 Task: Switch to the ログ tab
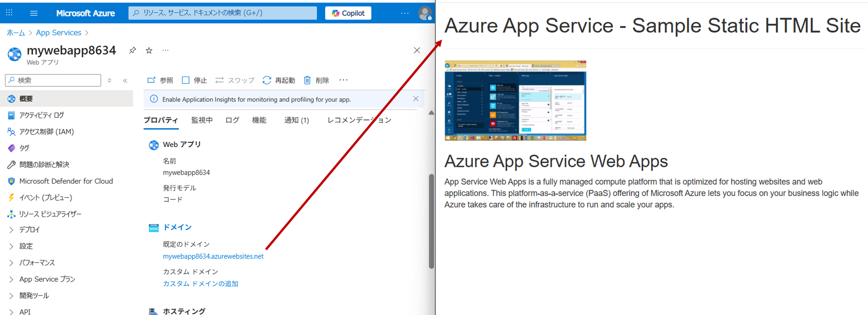(x=232, y=120)
